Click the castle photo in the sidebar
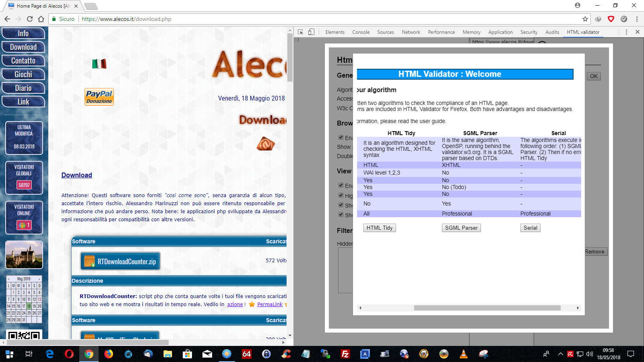This screenshot has height=362, width=644. coord(24,255)
